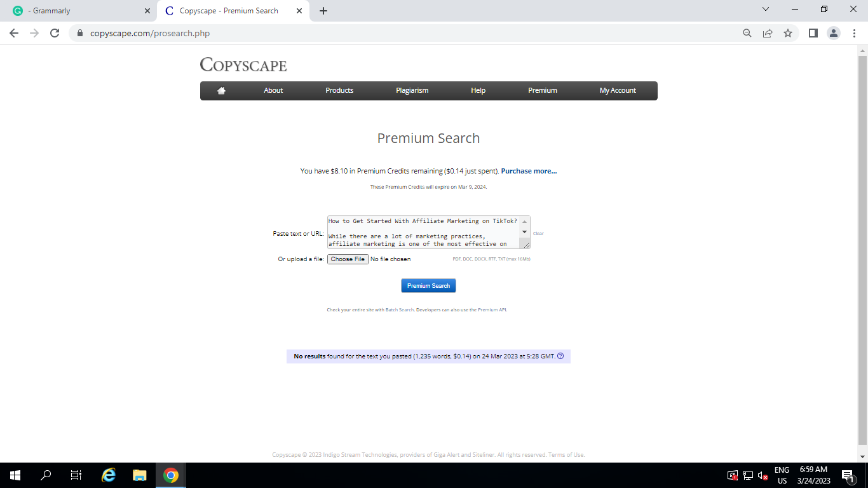
Task: Open the Premium menu item
Action: 543,90
